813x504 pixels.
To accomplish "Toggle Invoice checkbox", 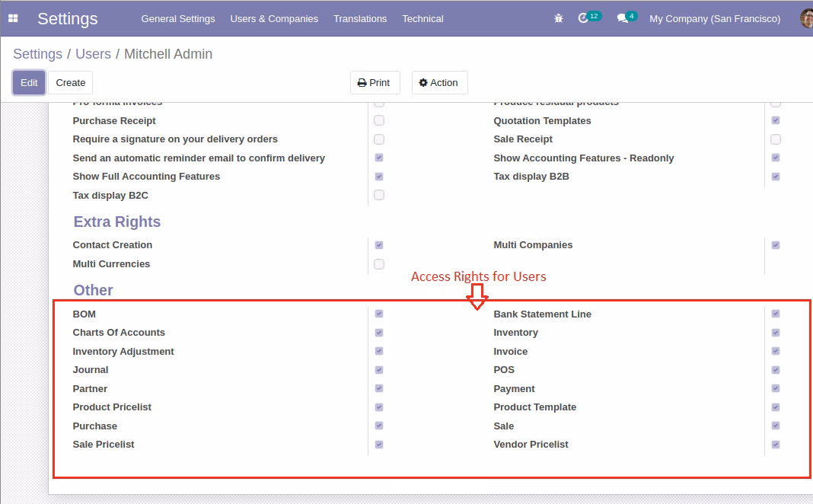I will 776,351.
